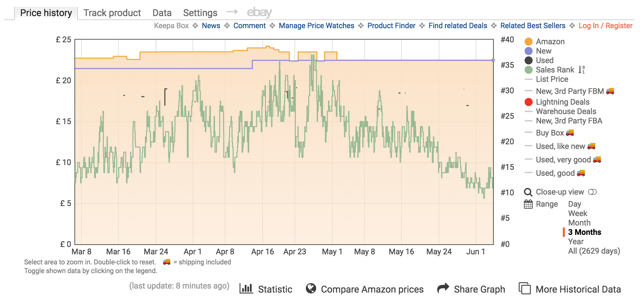Screen dimensions: 644x304
Task: Toggle Used, like new legend entry
Action: point(560,146)
